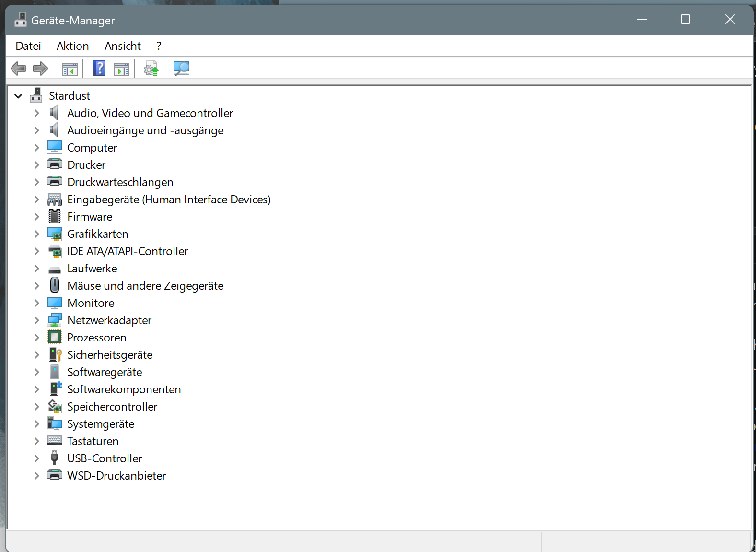Click the IDE ATA/ATAPI-Controller icon
The image size is (756, 552).
[55, 251]
